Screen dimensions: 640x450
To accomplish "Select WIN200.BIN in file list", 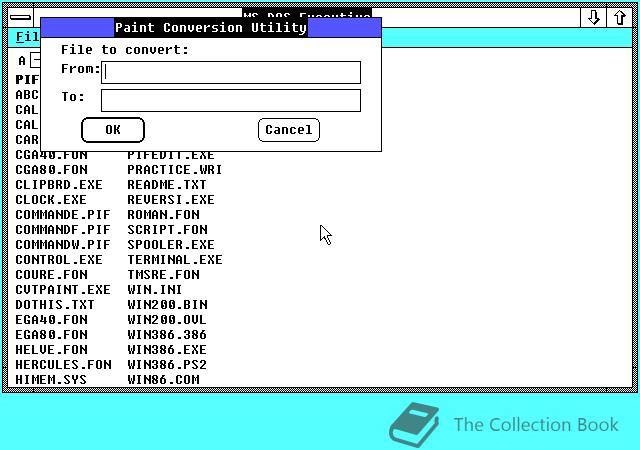I will click(x=167, y=305).
